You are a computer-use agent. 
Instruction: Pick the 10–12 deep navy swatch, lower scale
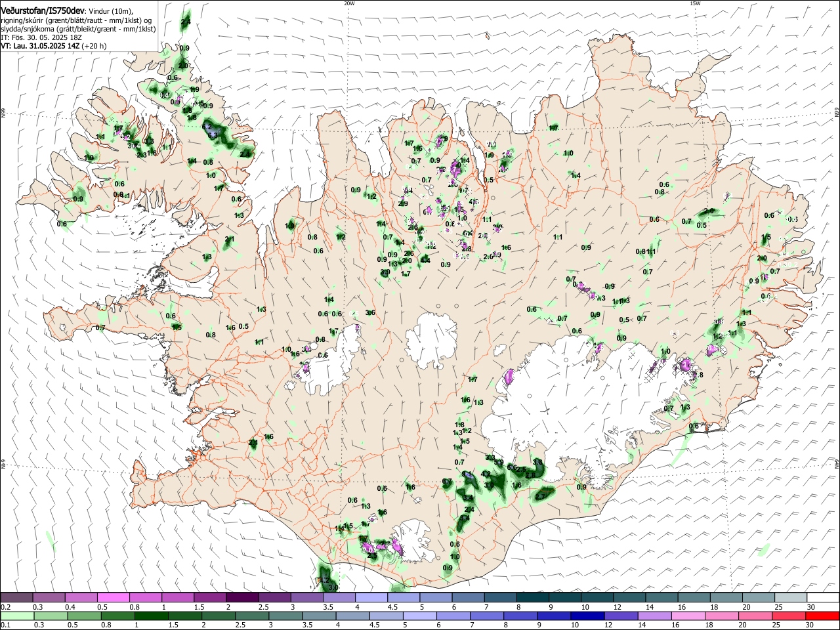(x=587, y=616)
